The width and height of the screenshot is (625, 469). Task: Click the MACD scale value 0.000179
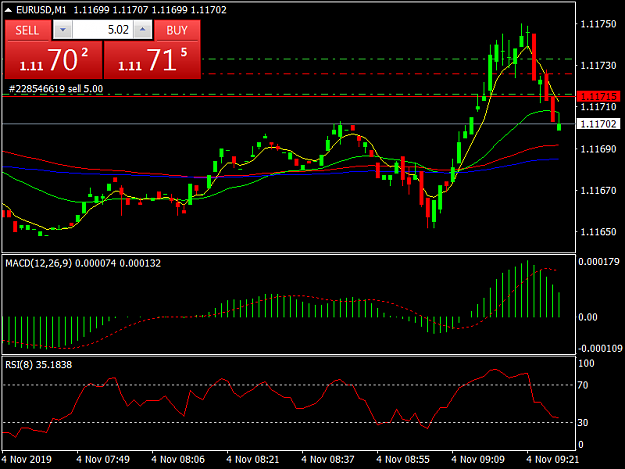[599, 262]
